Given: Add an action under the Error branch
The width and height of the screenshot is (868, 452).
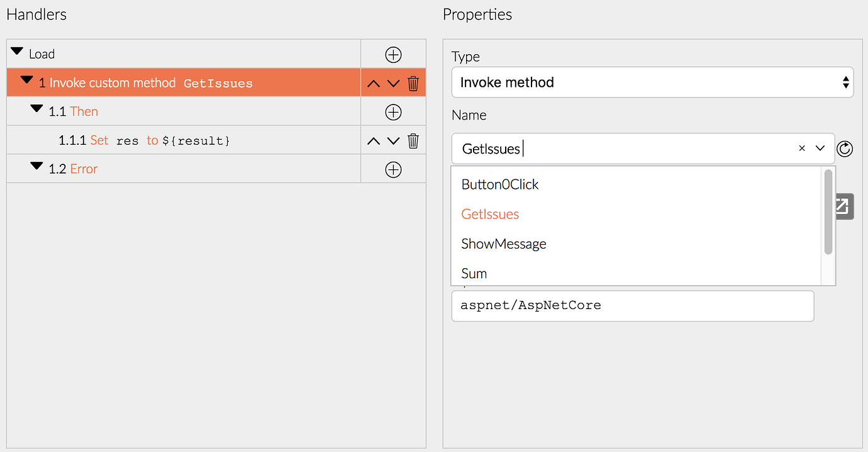Looking at the screenshot, I should (392, 168).
